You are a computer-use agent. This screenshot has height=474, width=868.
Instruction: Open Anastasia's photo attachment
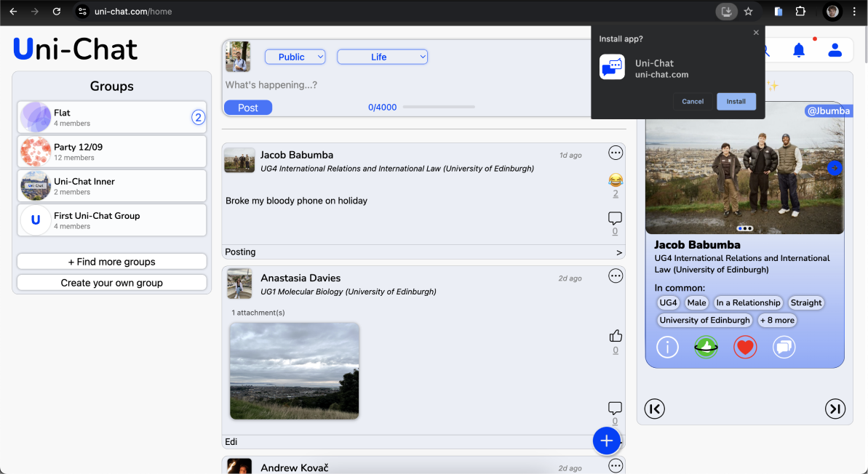click(294, 371)
